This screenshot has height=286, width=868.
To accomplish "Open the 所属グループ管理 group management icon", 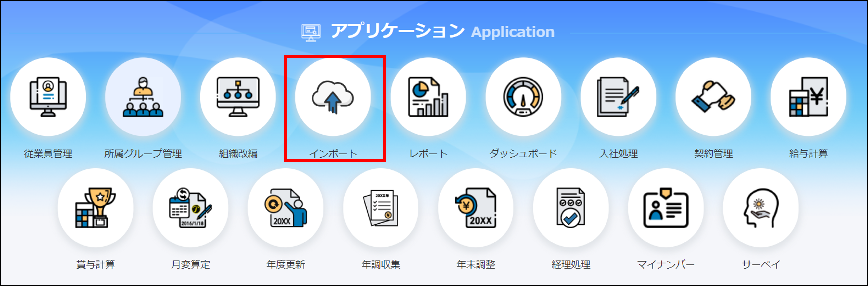I will point(143,97).
